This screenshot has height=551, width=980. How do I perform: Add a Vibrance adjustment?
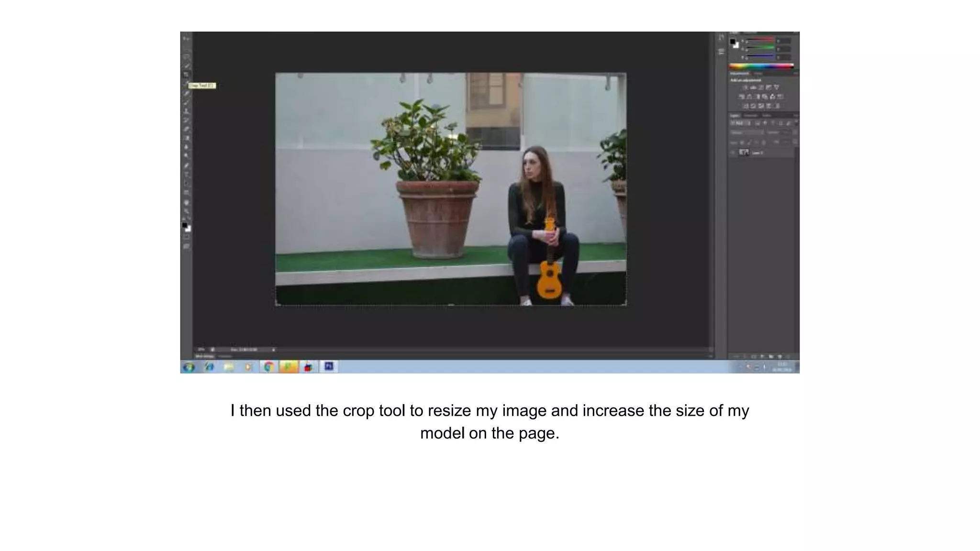pos(777,87)
